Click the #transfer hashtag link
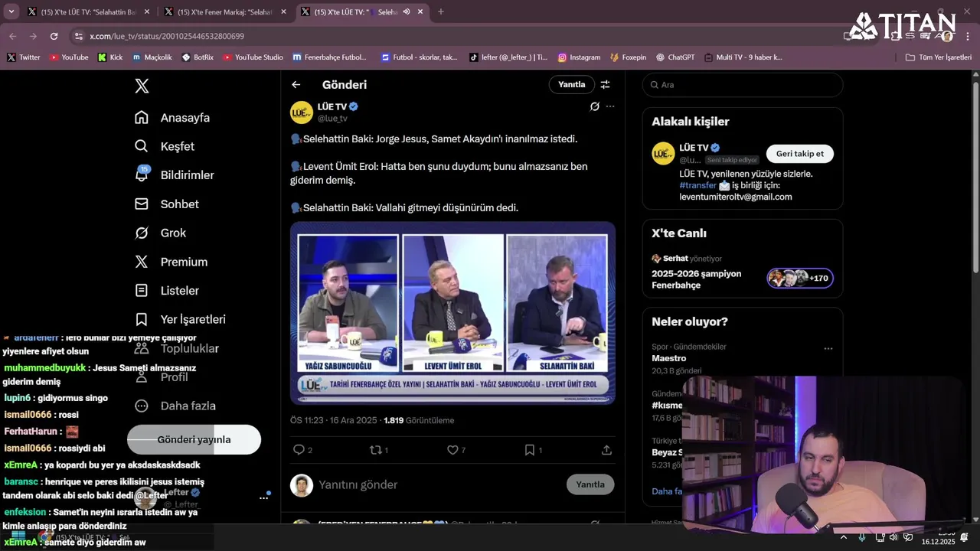Image resolution: width=980 pixels, height=551 pixels. (x=697, y=185)
